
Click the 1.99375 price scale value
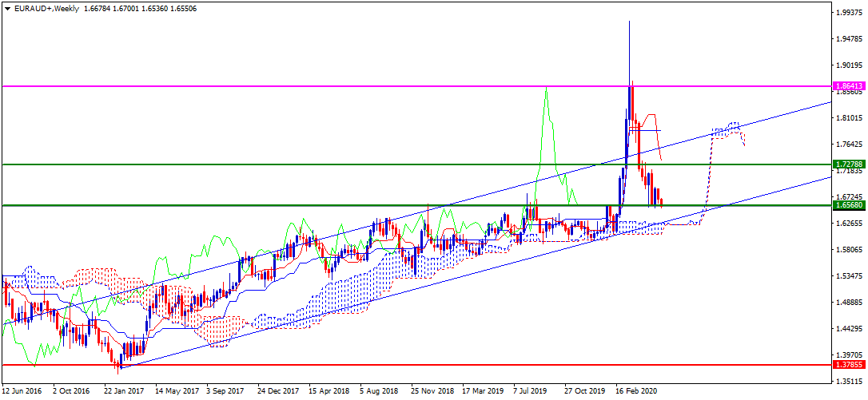tap(849, 13)
